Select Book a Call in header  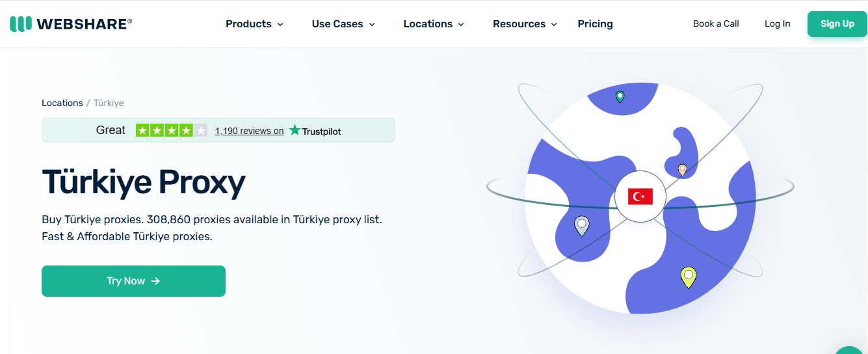click(x=716, y=23)
